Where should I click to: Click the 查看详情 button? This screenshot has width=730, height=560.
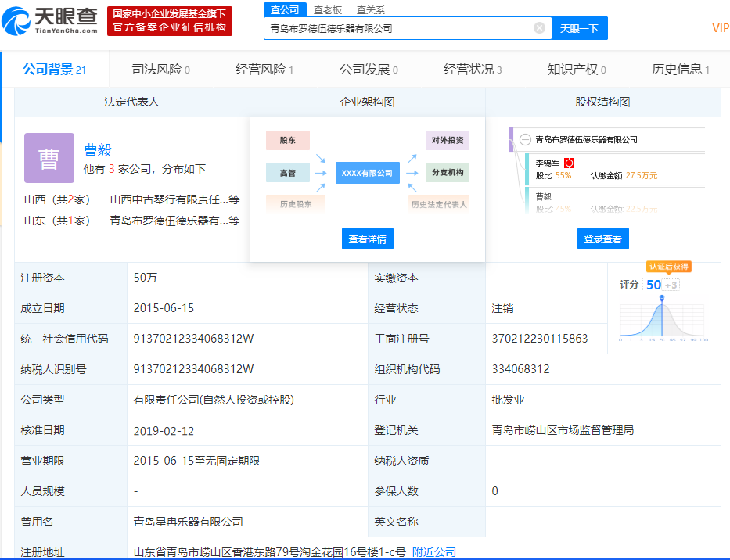[367, 239]
